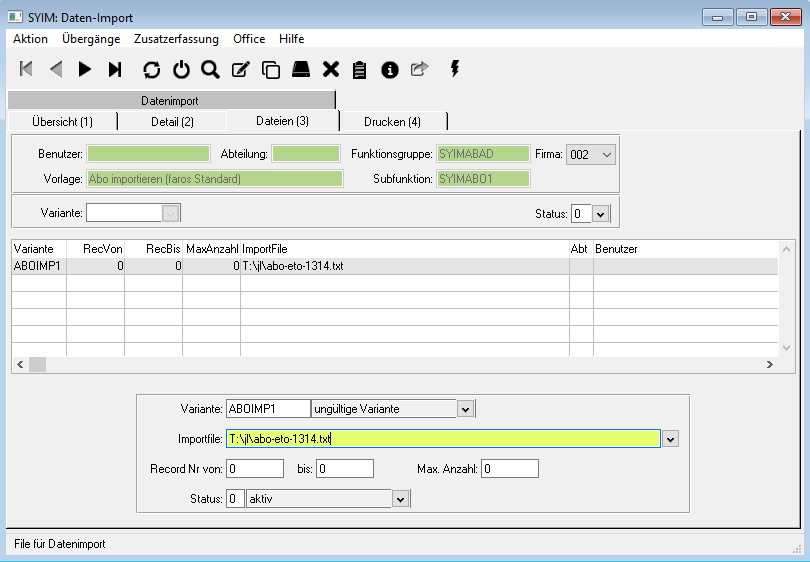Click the power icon in toolbar
810x562 pixels.
tap(181, 69)
